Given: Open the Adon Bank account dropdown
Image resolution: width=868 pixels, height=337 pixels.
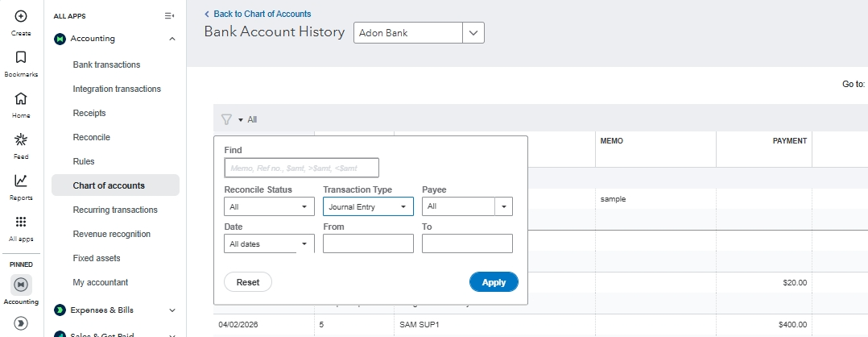Looking at the screenshot, I should 473,32.
